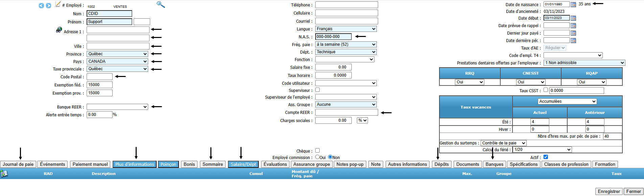This screenshot has width=644, height=196.
Task: Go to the next employee record arrow
Action: 48,6
